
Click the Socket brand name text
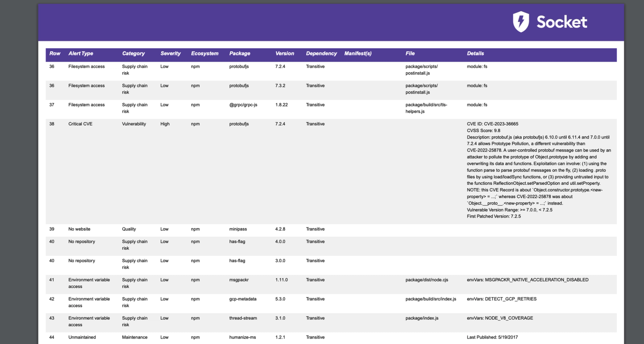coord(562,22)
